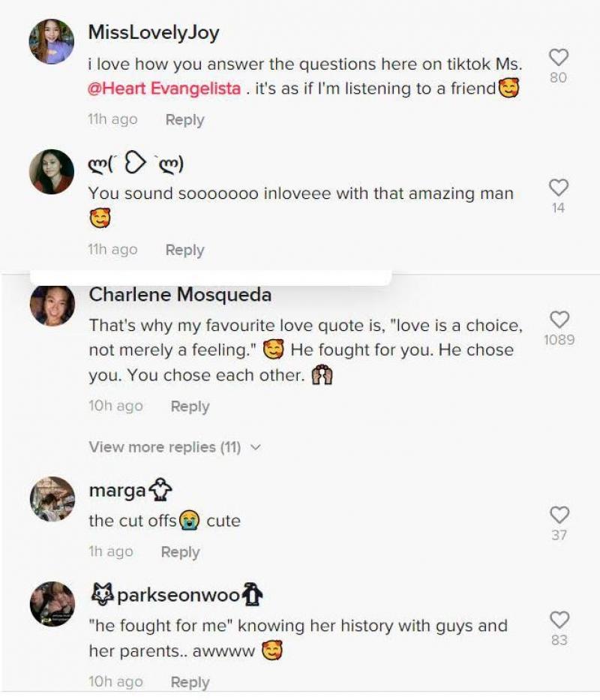Reply to Charlene Mosqueda's comment
Image resolution: width=600 pixels, height=700 pixels.
tap(190, 407)
